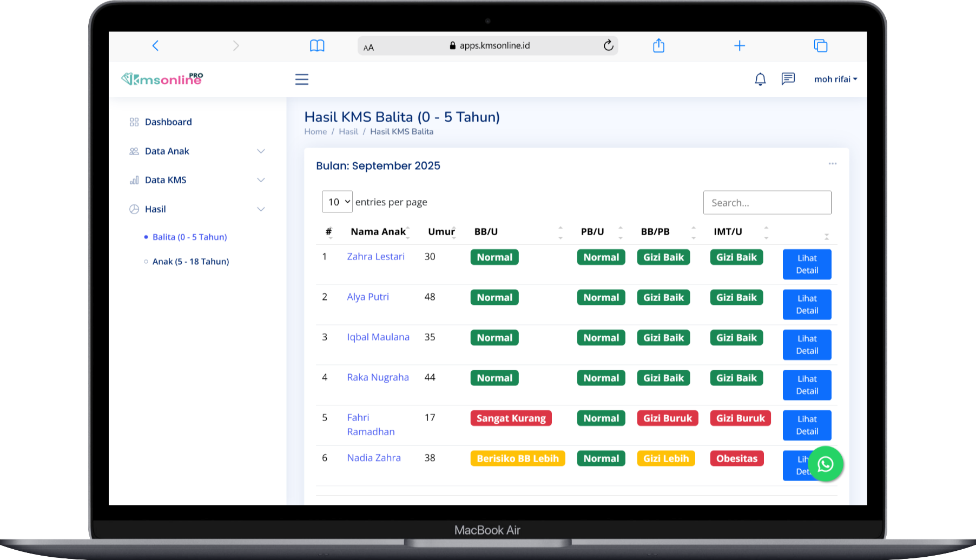Click the table Search input field
The height and width of the screenshot is (560, 976).
point(767,203)
